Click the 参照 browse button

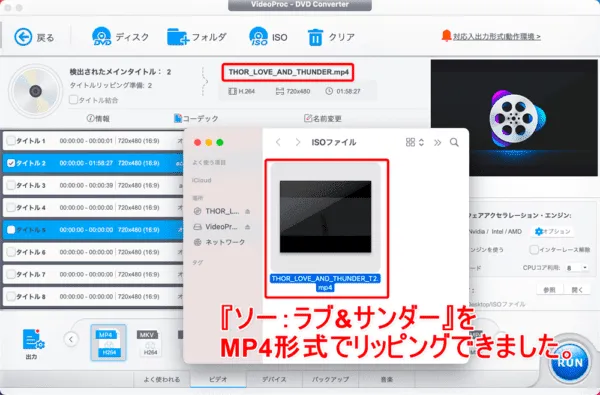[x=549, y=290]
